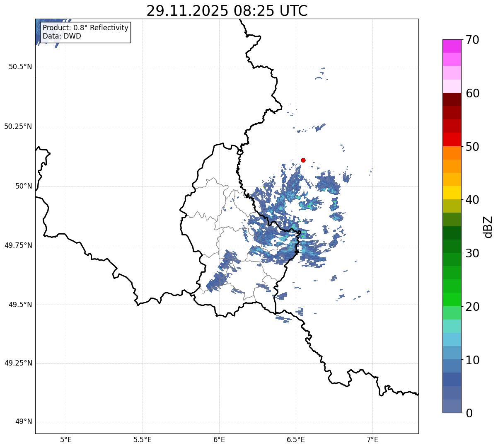Click the 50°N latitude label
Viewport: 498px width, 448px height.
(x=24, y=186)
